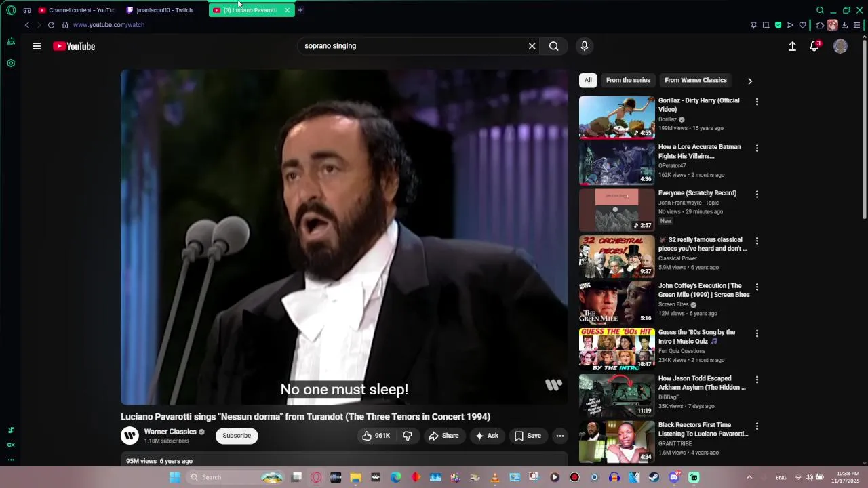Open options for John Coffey's Execution video
Viewport: 868px width, 488px height.
(757, 287)
